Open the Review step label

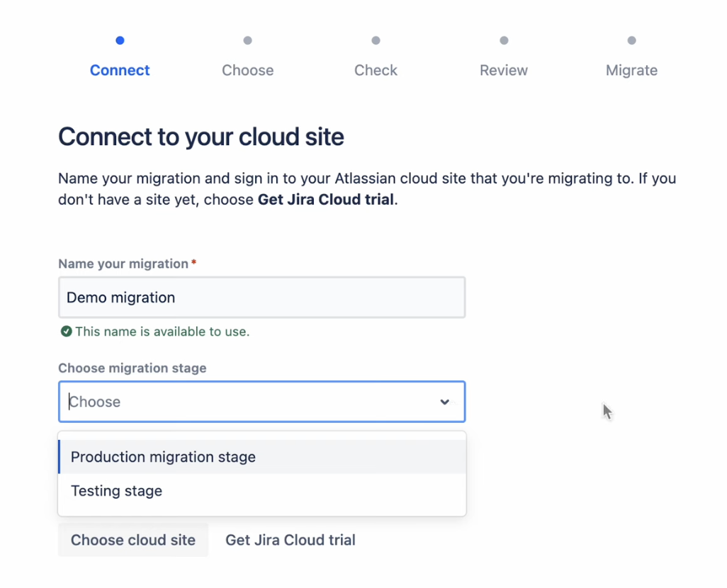[x=504, y=70]
